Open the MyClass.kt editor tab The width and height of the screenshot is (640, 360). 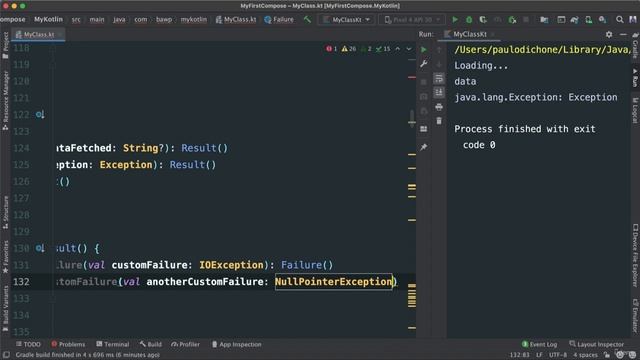pos(38,34)
